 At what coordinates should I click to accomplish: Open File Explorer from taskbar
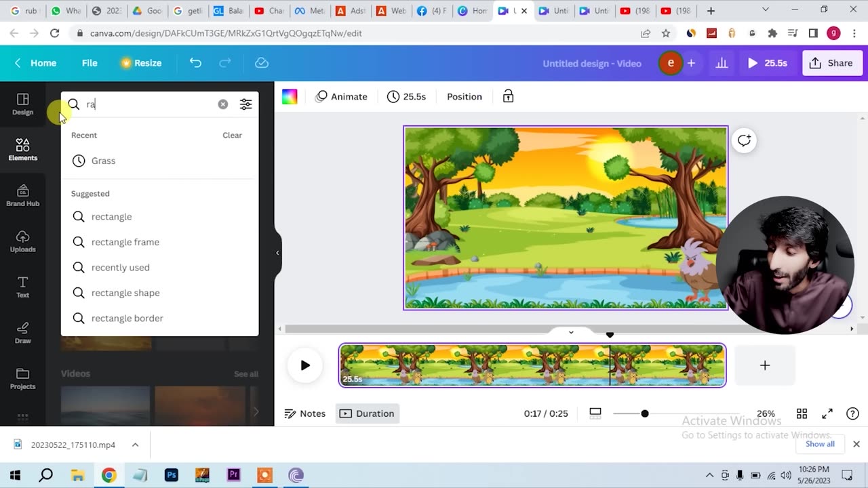pos(77,475)
